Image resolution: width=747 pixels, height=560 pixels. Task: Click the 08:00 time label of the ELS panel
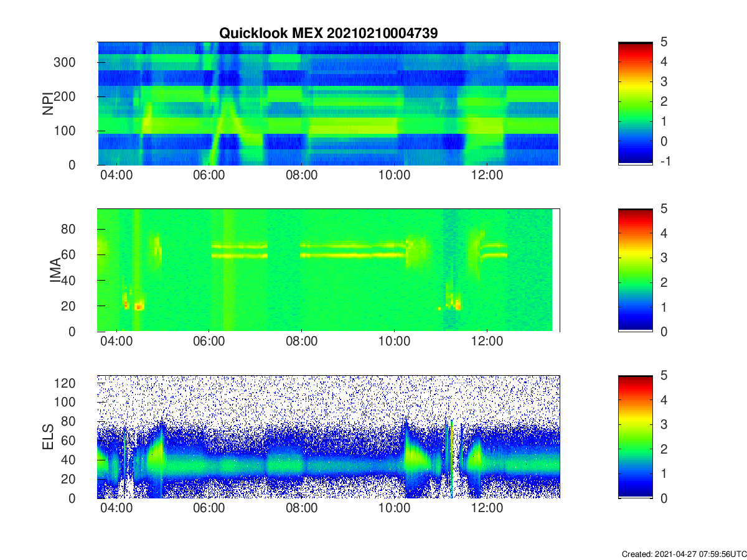301,509
